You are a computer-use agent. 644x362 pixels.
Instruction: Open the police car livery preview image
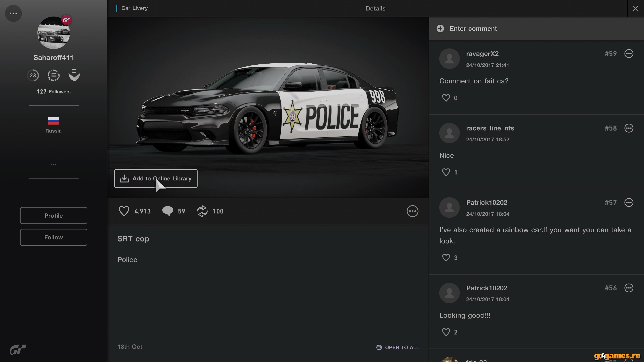[268, 107]
